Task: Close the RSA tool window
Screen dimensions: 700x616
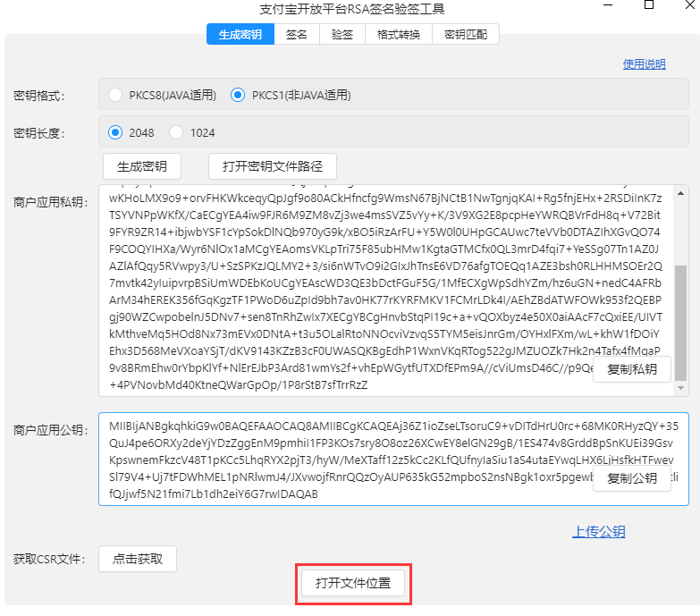Action: tap(690, 4)
